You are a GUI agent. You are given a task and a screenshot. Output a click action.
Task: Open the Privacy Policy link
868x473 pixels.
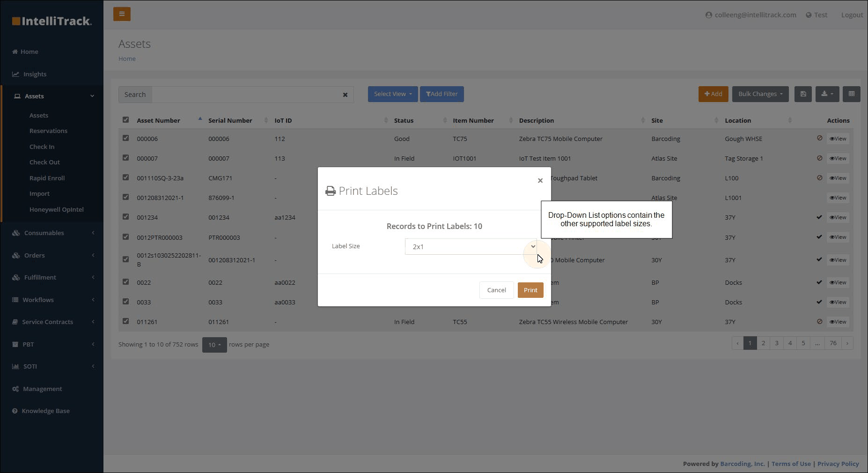[838, 464]
